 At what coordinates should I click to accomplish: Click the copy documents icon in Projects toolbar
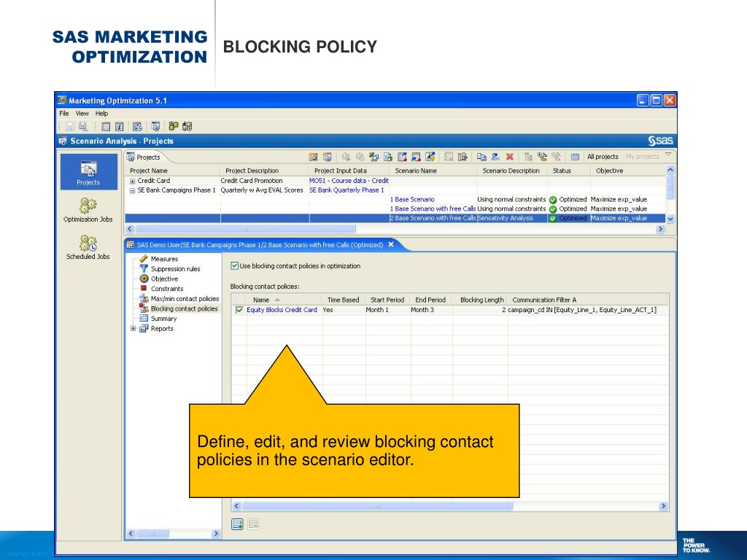[x=481, y=157]
